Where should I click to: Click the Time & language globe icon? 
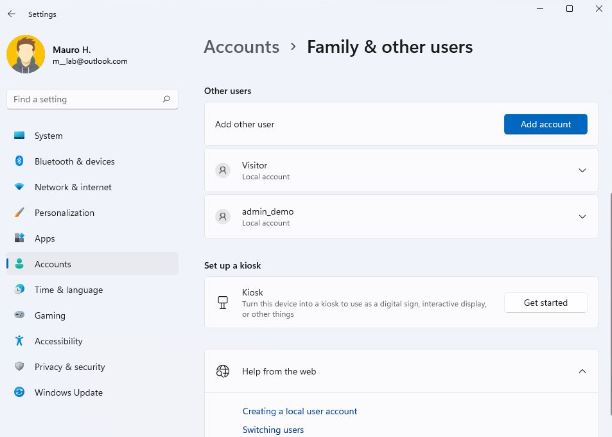click(x=19, y=289)
